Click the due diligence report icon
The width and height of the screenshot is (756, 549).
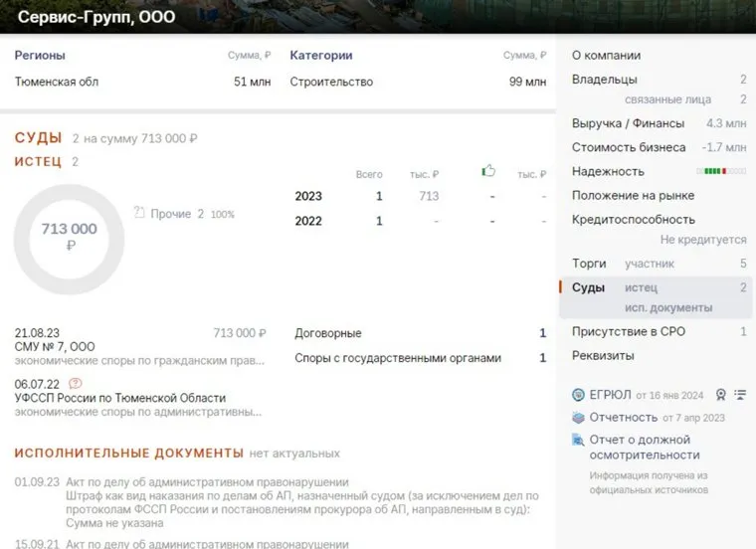point(578,440)
